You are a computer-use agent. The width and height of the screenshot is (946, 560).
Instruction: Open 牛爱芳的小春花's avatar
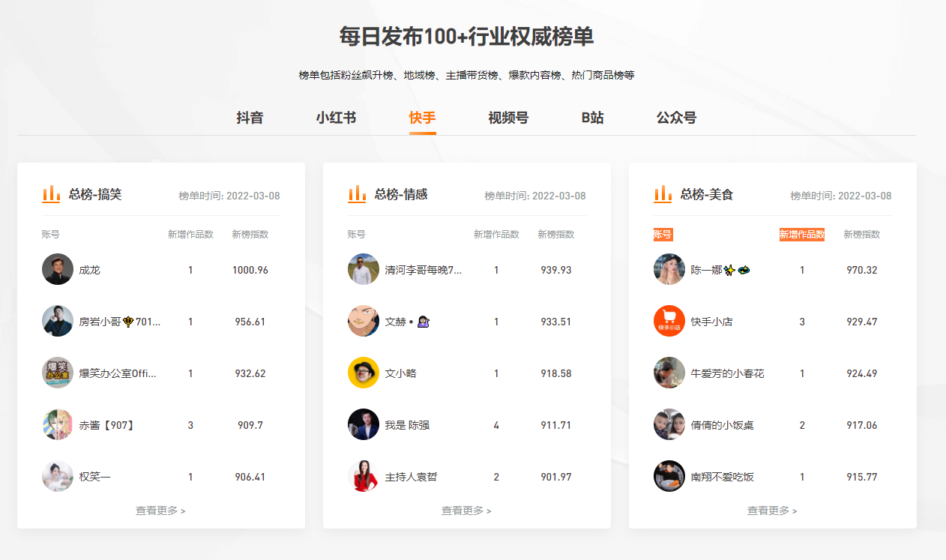tap(669, 373)
